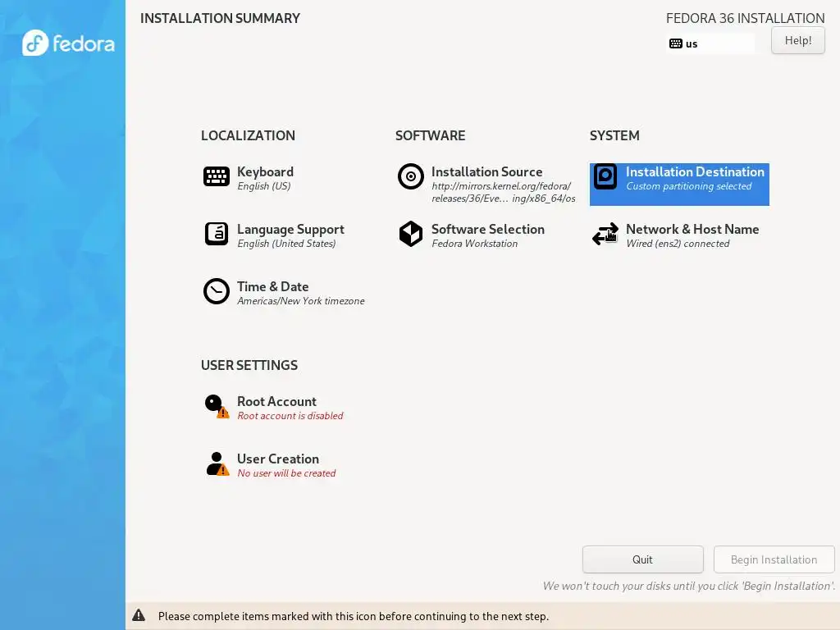Click the keyboard icon next to us
Viewport: 840px width, 630px height.
tap(676, 43)
